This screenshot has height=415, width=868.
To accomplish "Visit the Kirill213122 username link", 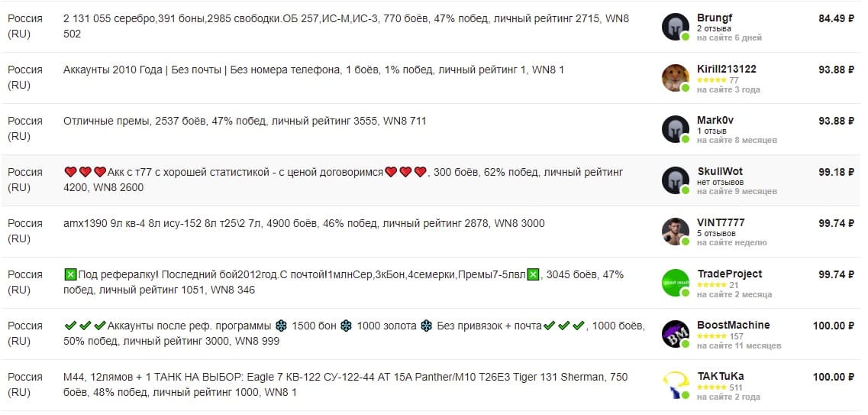I will (727, 69).
